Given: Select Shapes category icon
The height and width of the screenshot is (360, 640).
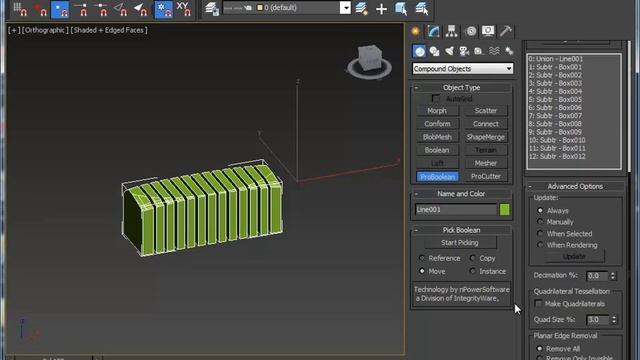Looking at the screenshot, I should tap(434, 51).
